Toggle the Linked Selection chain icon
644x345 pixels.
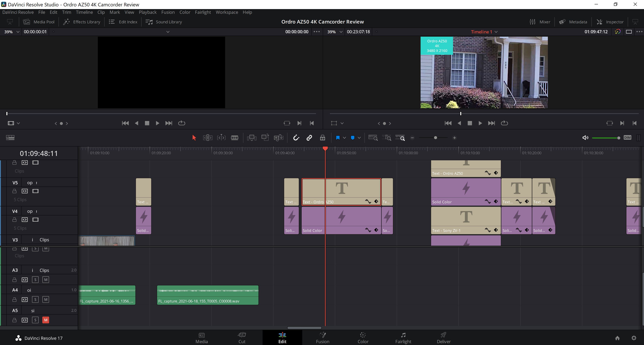pyautogui.click(x=309, y=138)
